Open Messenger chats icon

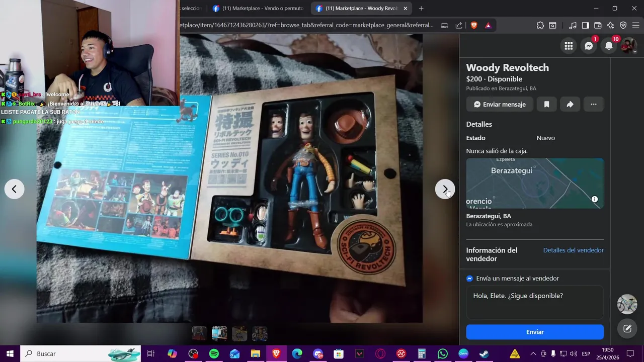pos(589,46)
